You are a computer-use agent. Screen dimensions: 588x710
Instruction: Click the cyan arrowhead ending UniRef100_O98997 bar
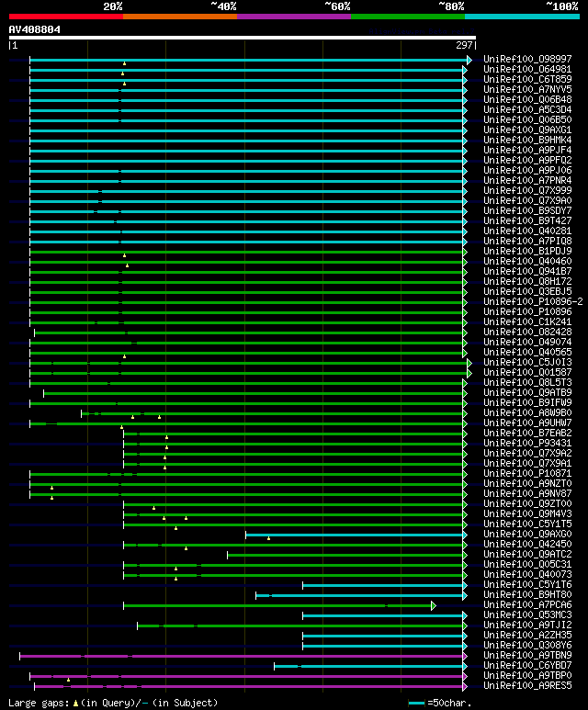[x=469, y=60]
